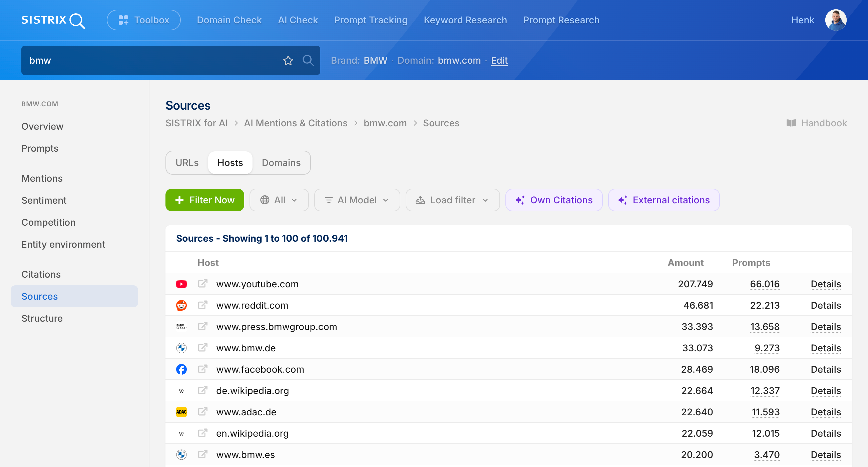Open Competition in the sidebar
Screen dimensions: 868x467
pos(48,222)
